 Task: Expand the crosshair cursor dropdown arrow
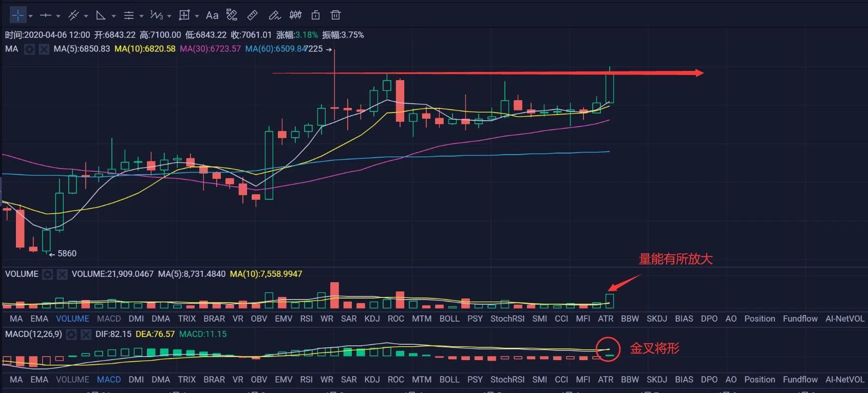pos(31,16)
